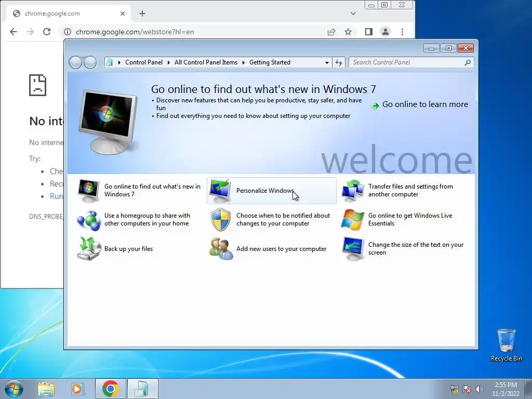Select the Getting Started breadcrumb
532x399 pixels.
270,62
